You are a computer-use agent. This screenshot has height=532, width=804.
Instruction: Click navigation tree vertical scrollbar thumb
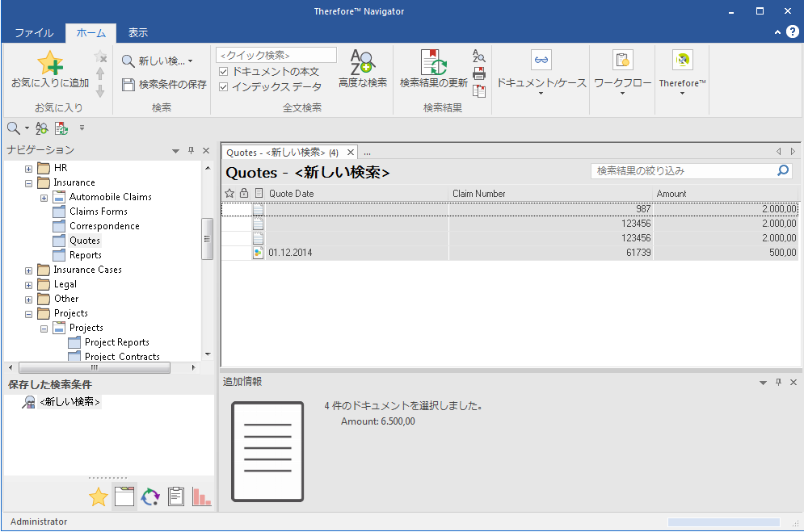click(207, 239)
